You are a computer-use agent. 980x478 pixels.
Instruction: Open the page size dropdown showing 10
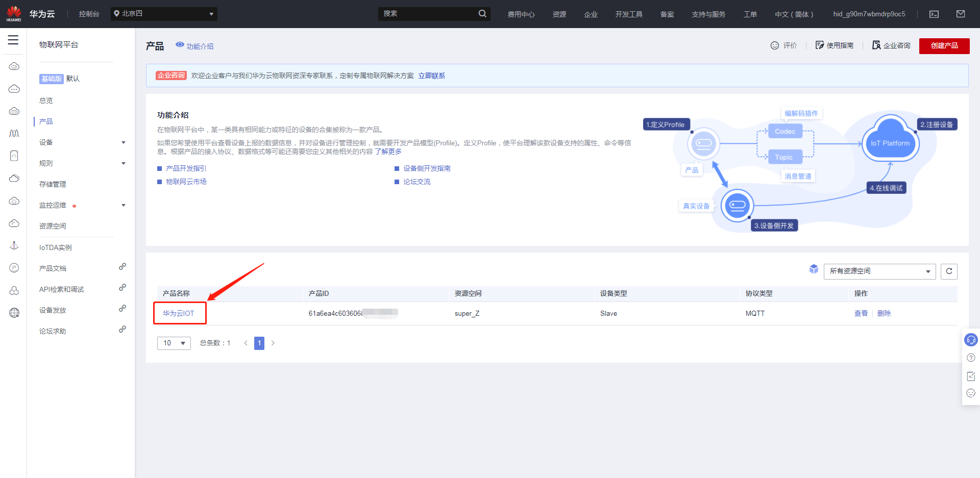(x=174, y=343)
